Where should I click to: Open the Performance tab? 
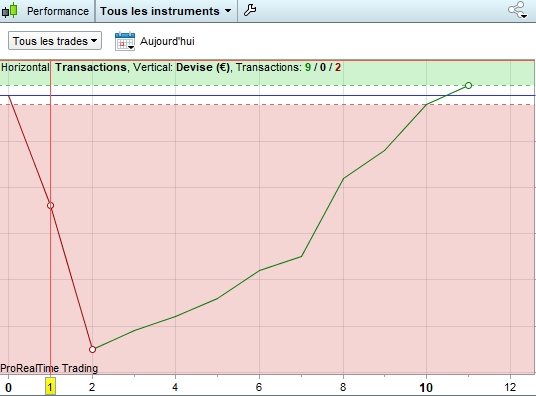(x=58, y=11)
